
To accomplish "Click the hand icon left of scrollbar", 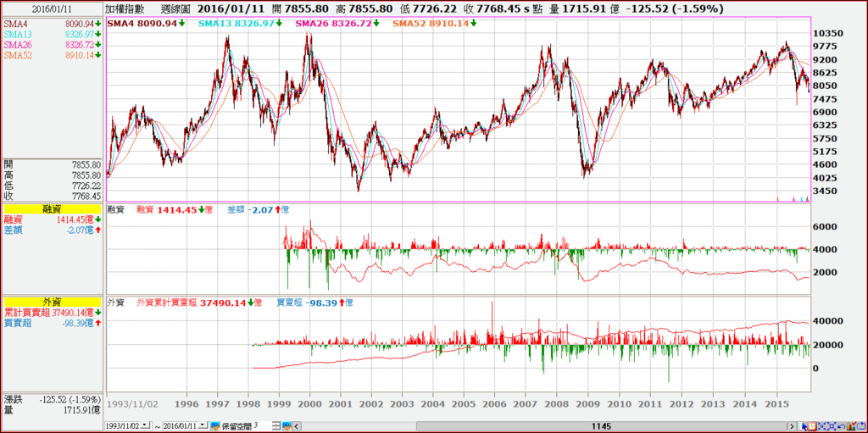I will tap(287, 426).
